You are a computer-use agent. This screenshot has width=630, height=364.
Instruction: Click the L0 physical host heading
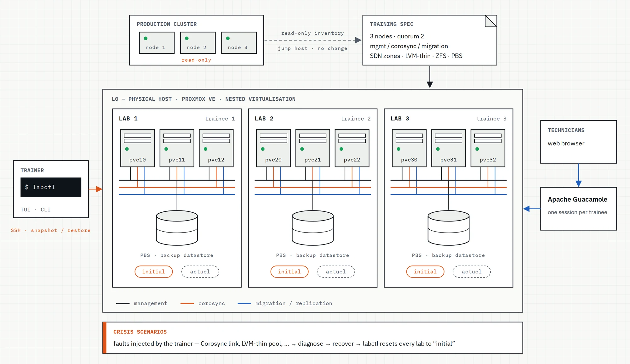203,99
